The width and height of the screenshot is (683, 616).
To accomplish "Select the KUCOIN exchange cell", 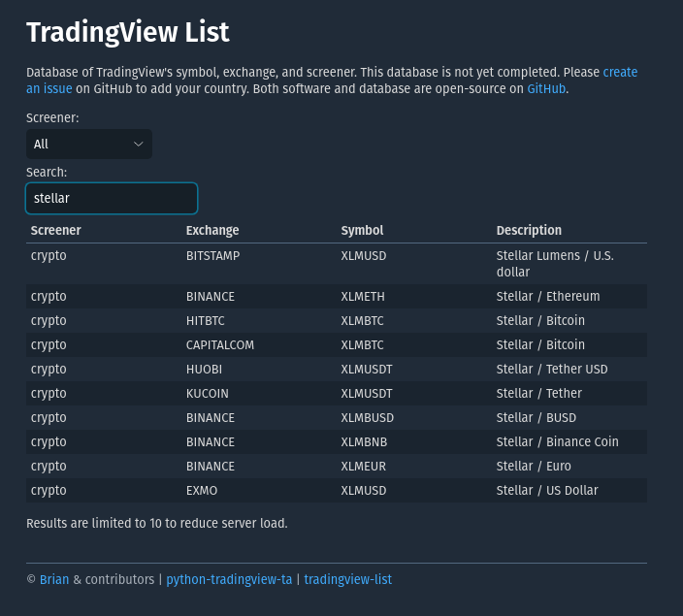I will coord(208,394).
